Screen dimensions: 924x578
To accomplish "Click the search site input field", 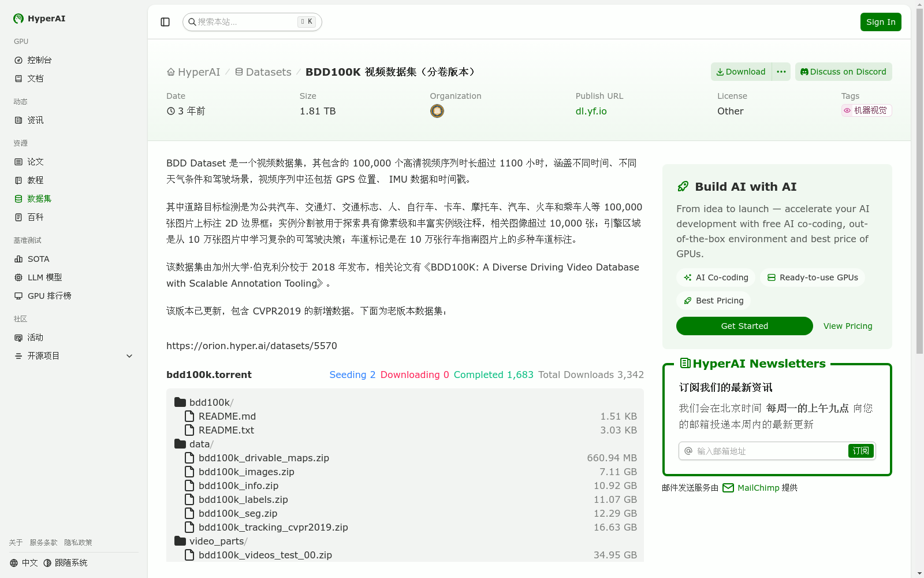I will (x=252, y=22).
